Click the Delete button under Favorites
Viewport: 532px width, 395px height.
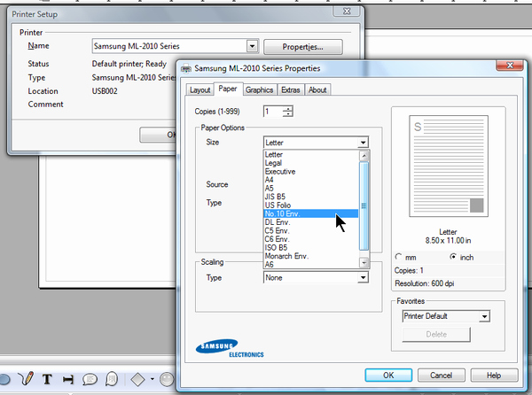436,335
